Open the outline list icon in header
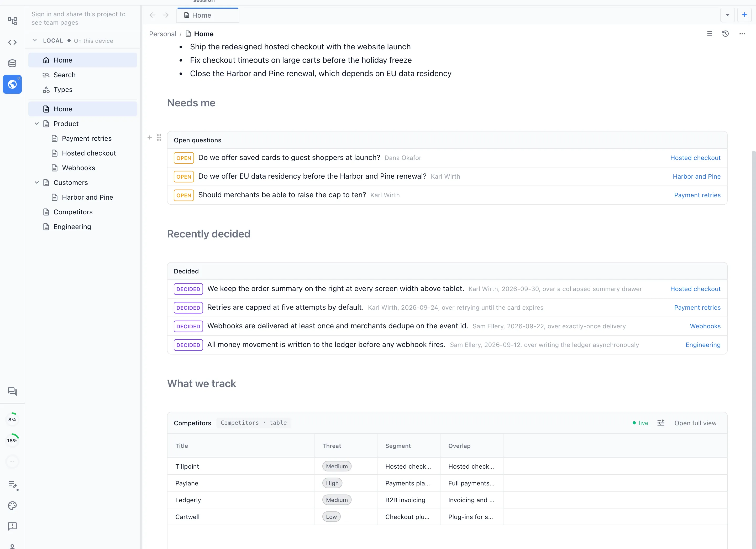This screenshot has width=756, height=549. tap(709, 34)
